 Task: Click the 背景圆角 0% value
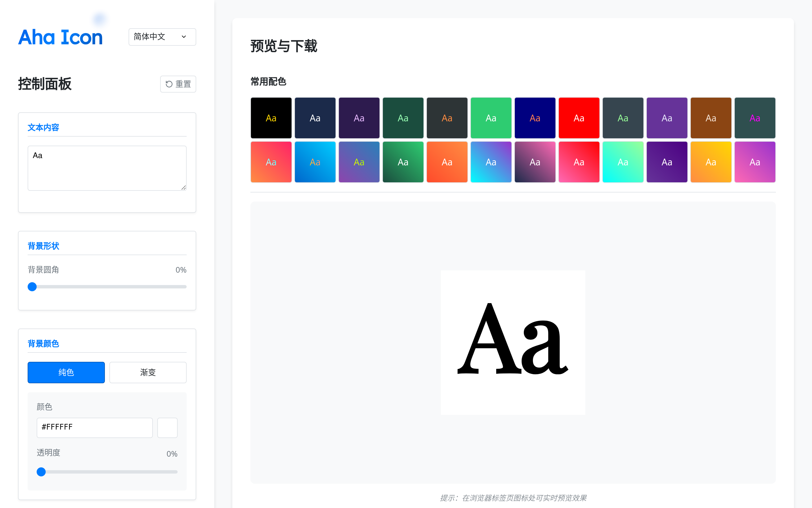click(x=181, y=270)
